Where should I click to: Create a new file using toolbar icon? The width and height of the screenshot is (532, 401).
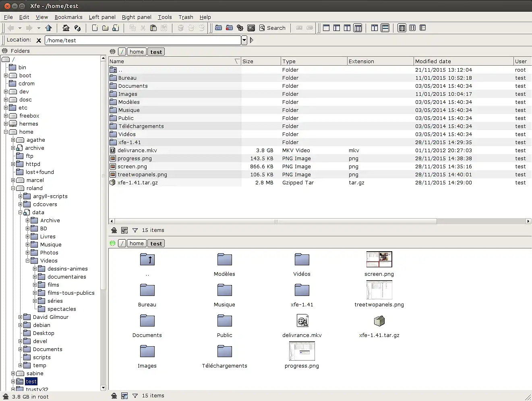(95, 28)
